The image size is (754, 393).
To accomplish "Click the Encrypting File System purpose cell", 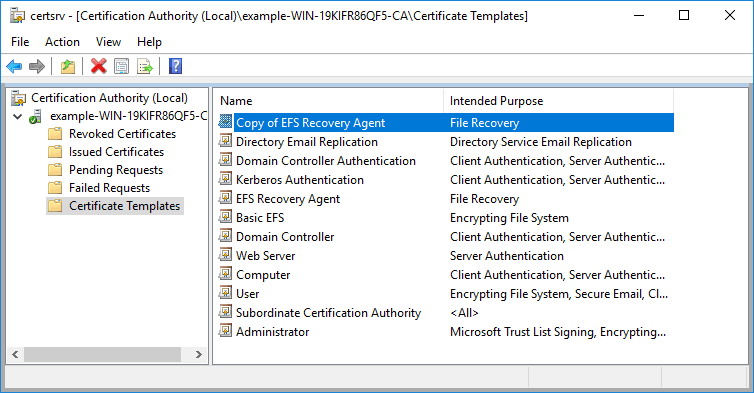I will pyautogui.click(x=509, y=218).
